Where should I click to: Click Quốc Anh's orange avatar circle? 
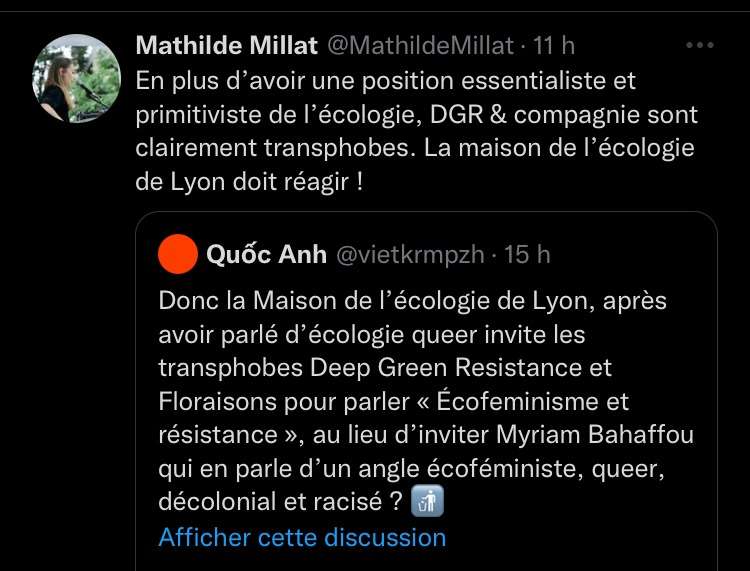click(178, 255)
